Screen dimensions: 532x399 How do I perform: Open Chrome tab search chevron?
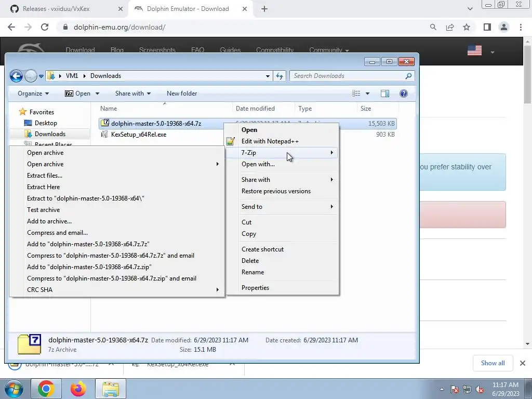pos(470,9)
